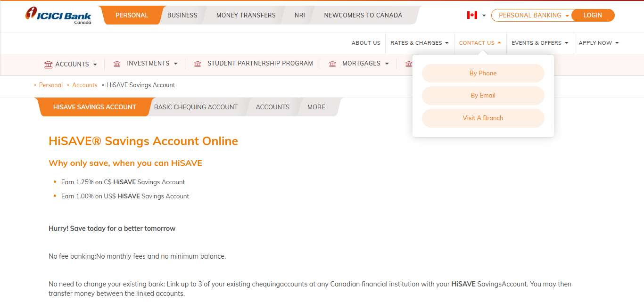Expand the Apply Now menu
The width and height of the screenshot is (644, 302).
[599, 43]
